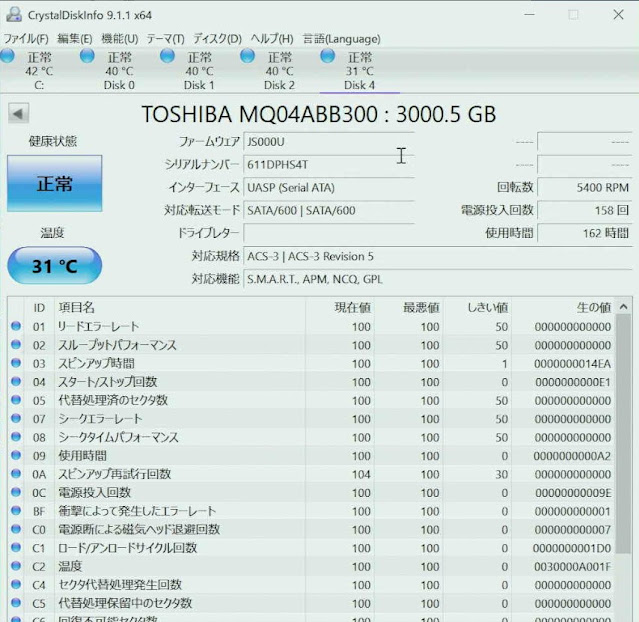Click the リードエラーレート row name
This screenshot has height=622, width=639.
pyautogui.click(x=99, y=326)
